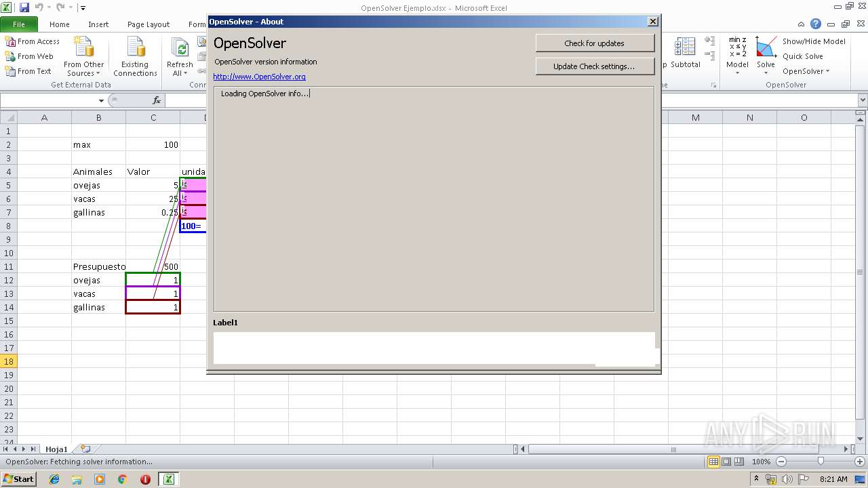Click Update Check settings button
Image resolution: width=868 pixels, height=488 pixels.
(x=595, y=66)
